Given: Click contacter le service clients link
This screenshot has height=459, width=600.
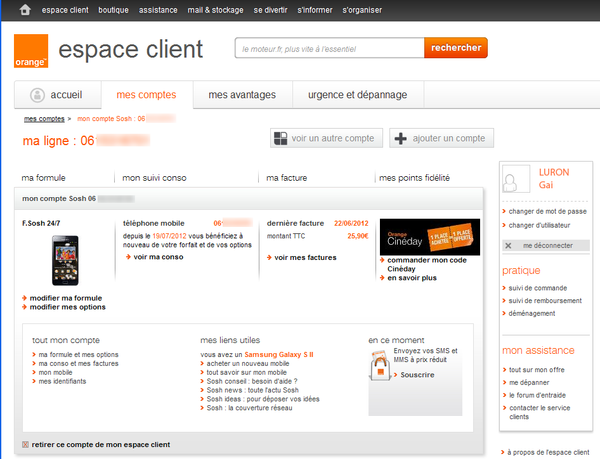Looking at the screenshot, I should pyautogui.click(x=540, y=412).
